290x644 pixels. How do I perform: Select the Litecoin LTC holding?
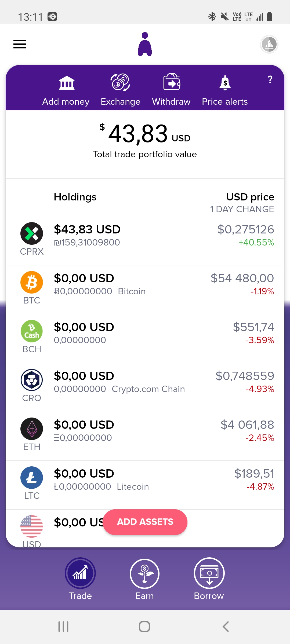145,485
